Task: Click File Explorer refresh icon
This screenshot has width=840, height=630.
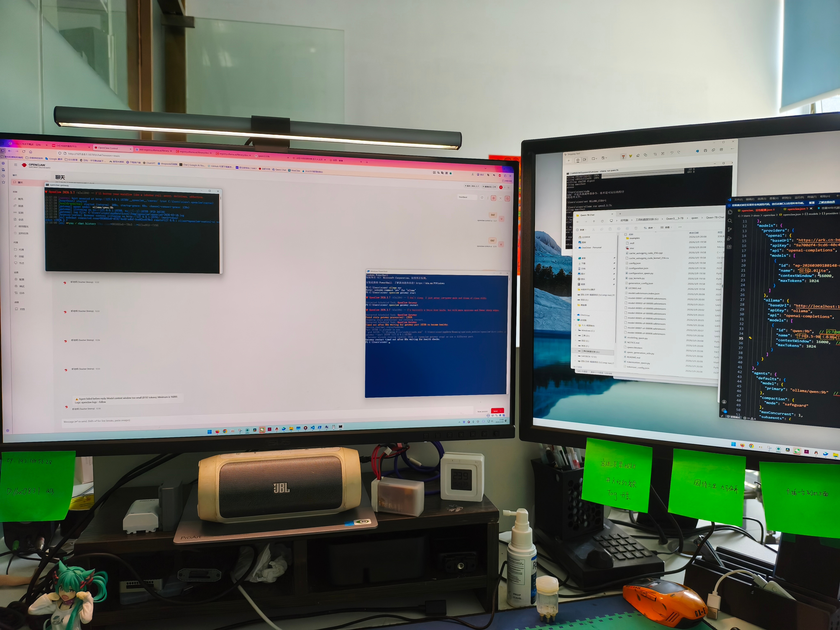Action: [x=602, y=221]
